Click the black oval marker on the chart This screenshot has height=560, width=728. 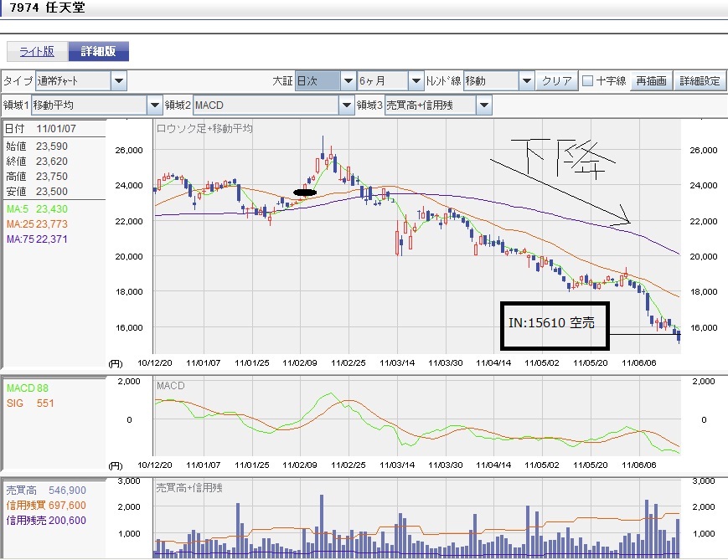[x=305, y=192]
